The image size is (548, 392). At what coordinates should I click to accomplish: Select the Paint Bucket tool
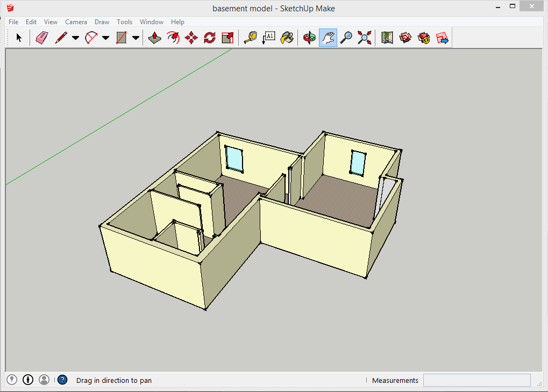(287, 37)
